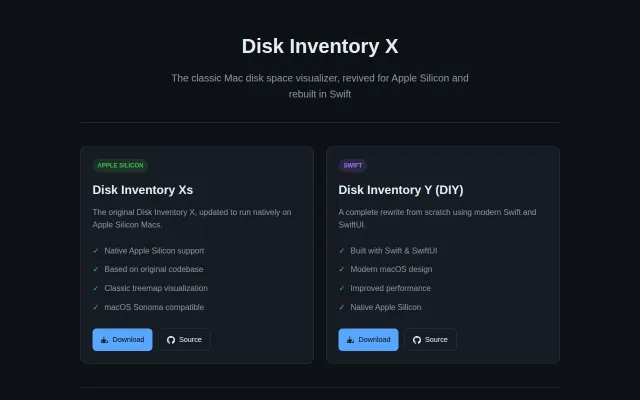The width and height of the screenshot is (640, 400).
Task: Click checkmark beside 'Classic treemap visualization'
Action: point(96,288)
